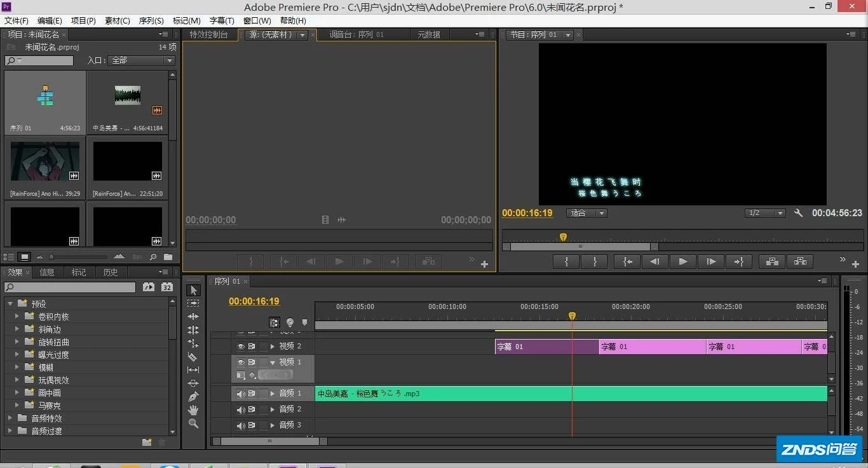Toggle snapping in the timeline

[x=275, y=322]
